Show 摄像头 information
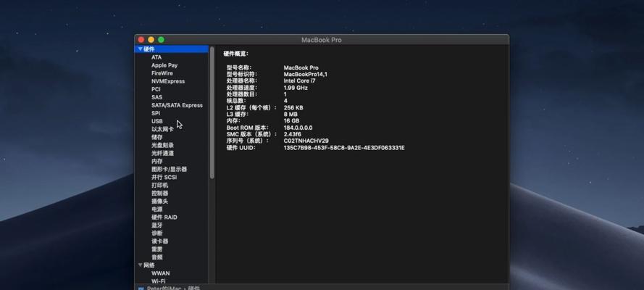This screenshot has height=290, width=644. pyautogui.click(x=160, y=202)
